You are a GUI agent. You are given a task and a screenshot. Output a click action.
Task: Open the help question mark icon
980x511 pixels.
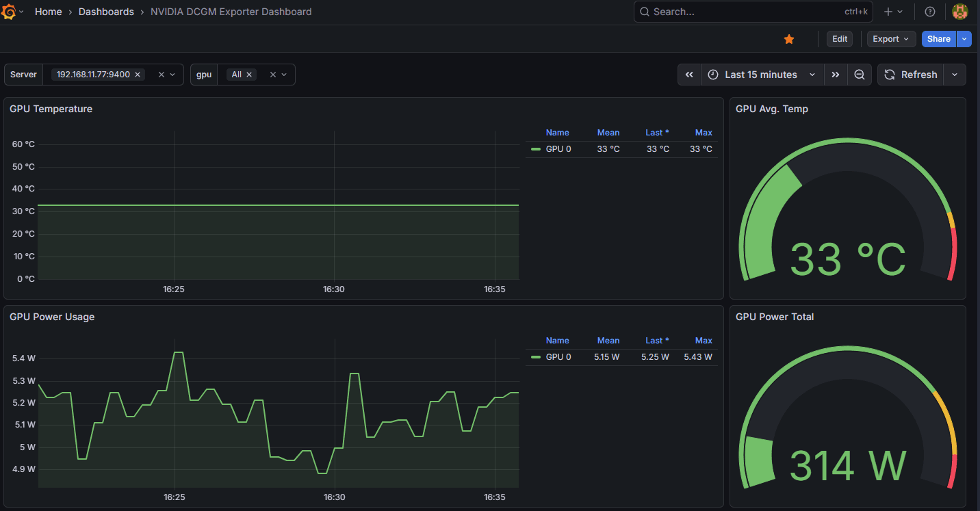click(x=929, y=12)
